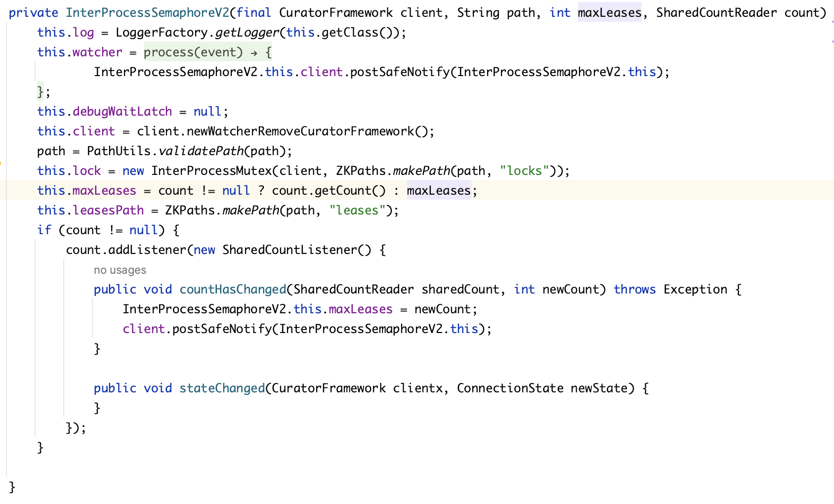834x504 pixels.
Task: Click the folded process(event) lambda region
Action: point(208,52)
